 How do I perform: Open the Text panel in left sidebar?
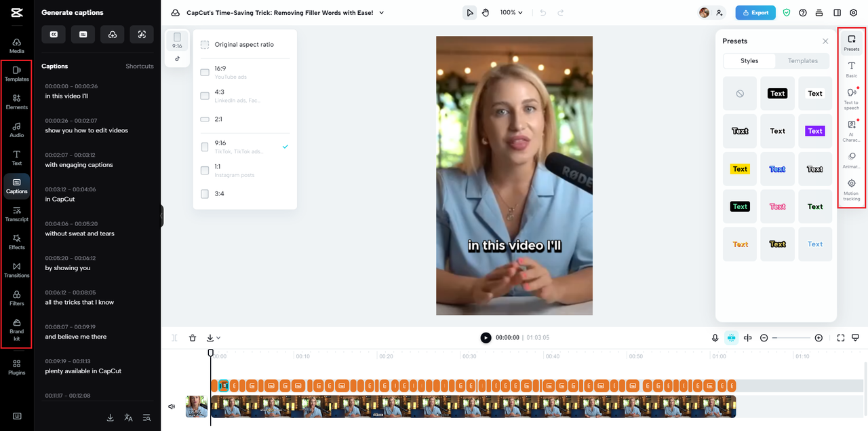17,157
